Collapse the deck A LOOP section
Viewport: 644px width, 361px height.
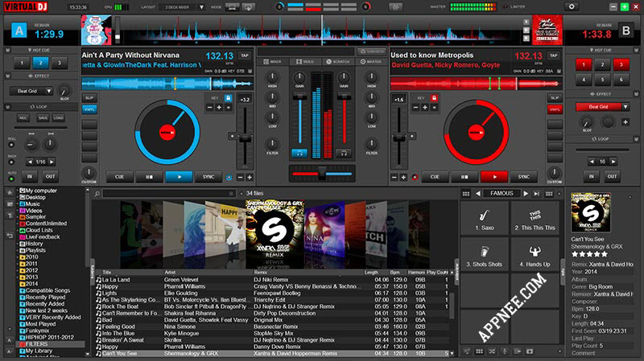[7, 107]
